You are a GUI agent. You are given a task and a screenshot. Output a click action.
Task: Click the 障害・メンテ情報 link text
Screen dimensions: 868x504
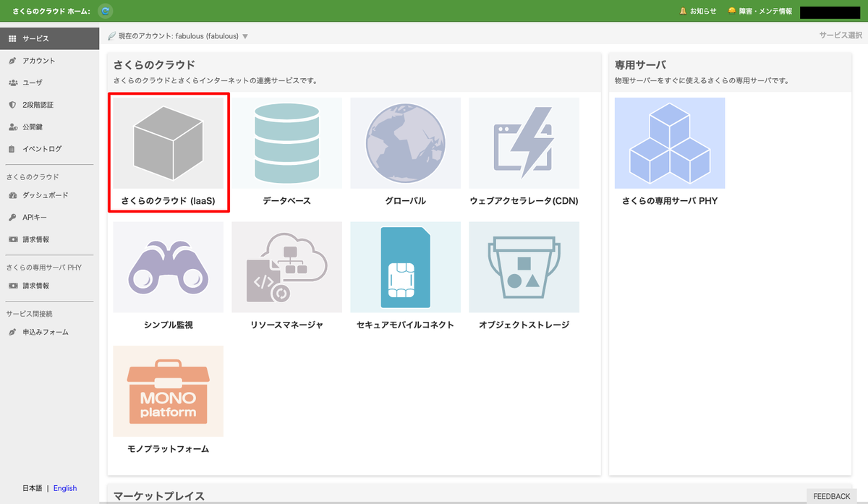[x=765, y=11]
